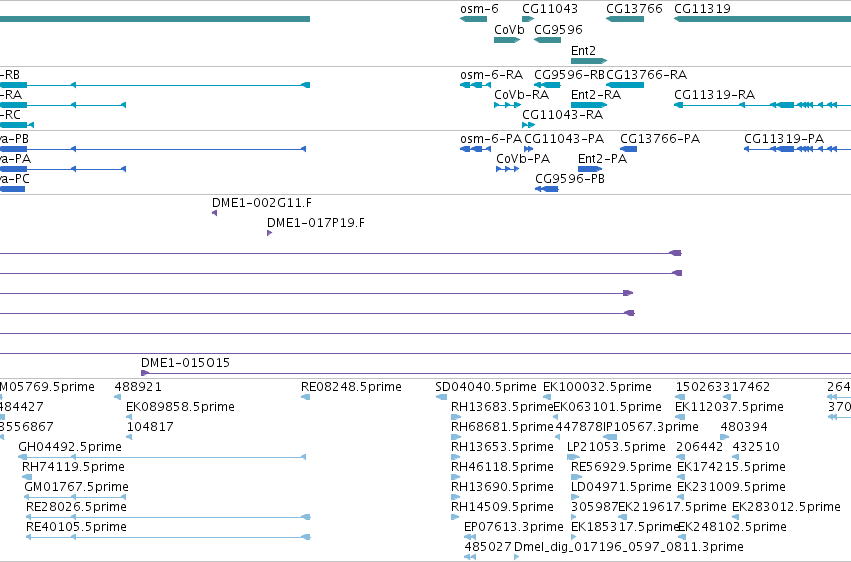Select the RE08248.5prime EST label
This screenshot has width=851, height=562.
351,387
